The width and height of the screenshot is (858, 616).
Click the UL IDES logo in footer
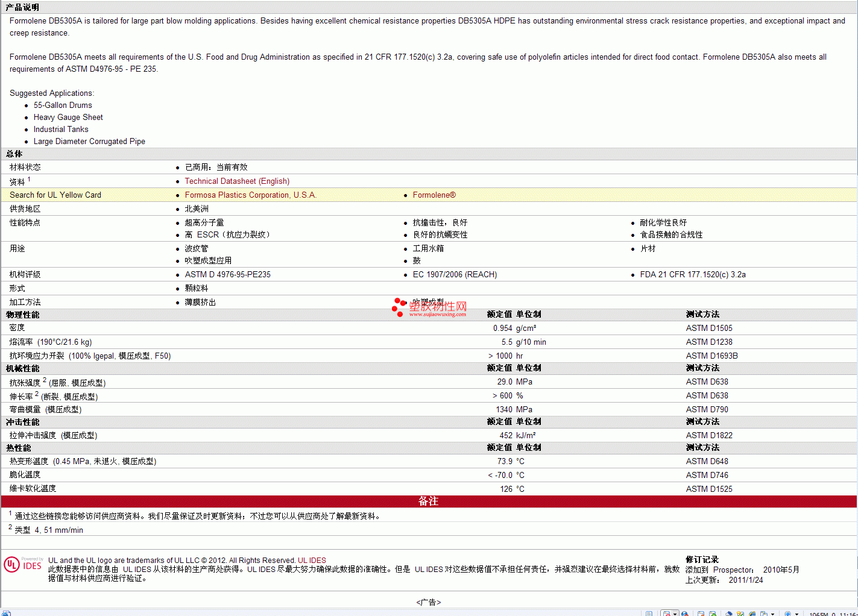pos(24,565)
